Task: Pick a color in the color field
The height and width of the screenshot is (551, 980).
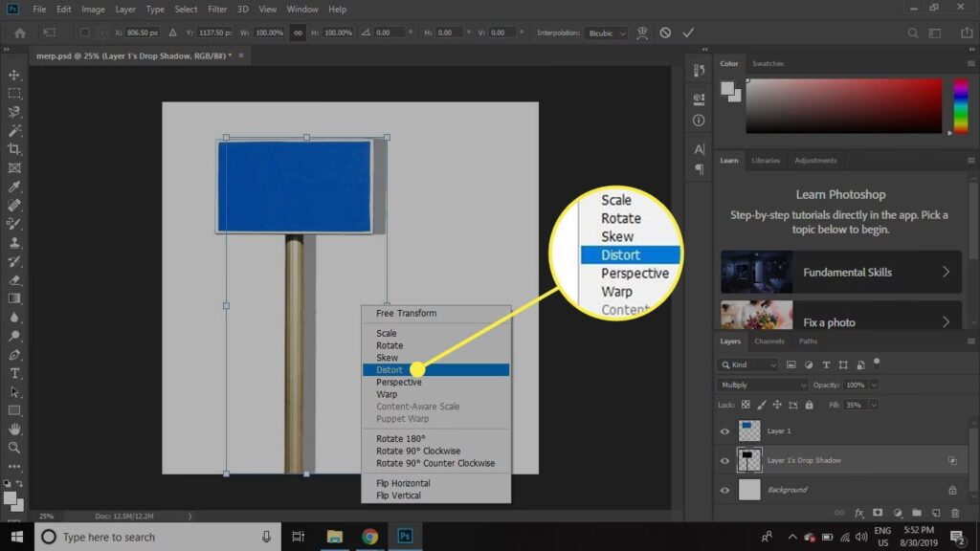Action: pos(842,105)
